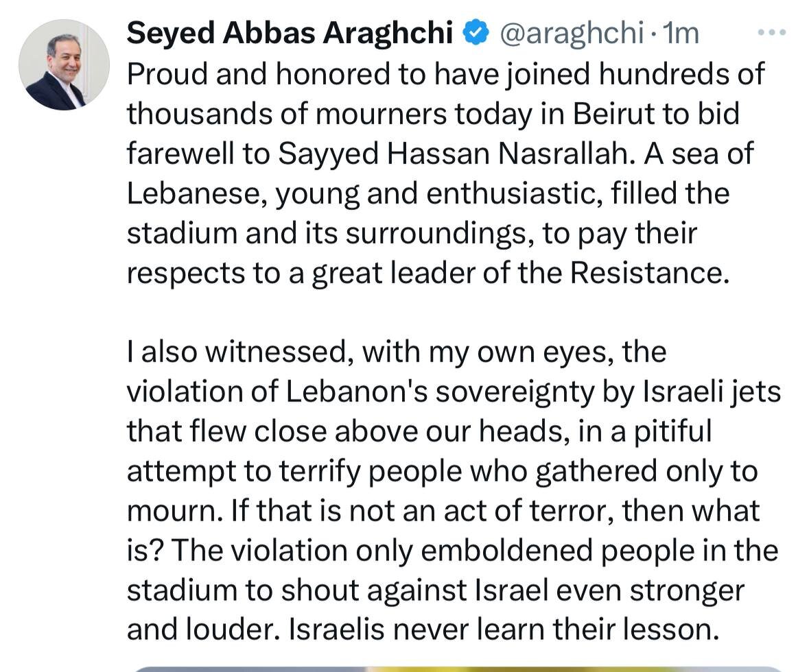Screen dimensions: 809x672
Task: Click the display name Seyed Abbas Araghchi
Action: [x=290, y=33]
